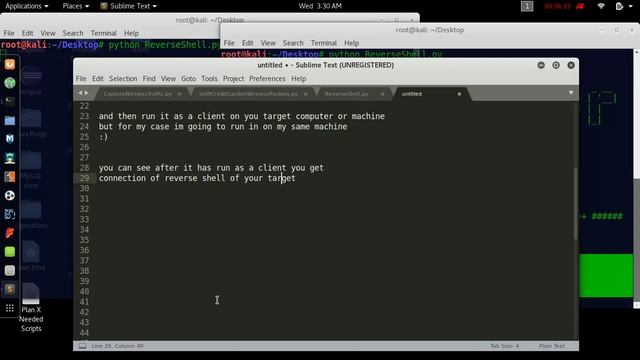The height and width of the screenshot is (360, 640).
Task: Open the tab list dropdown arrow
Action: [571, 93]
